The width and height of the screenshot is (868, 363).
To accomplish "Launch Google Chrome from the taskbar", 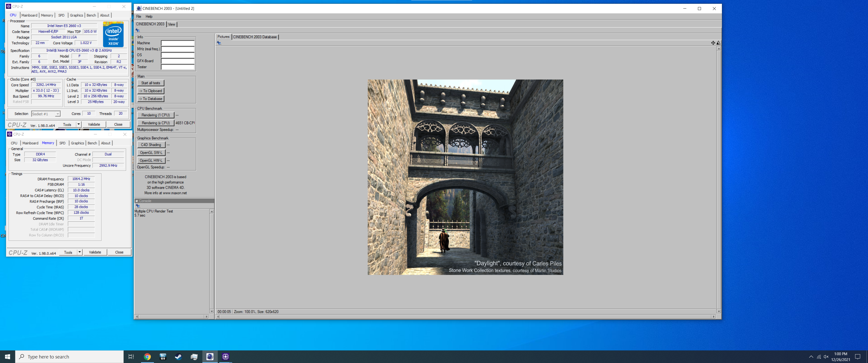I will coord(147,357).
